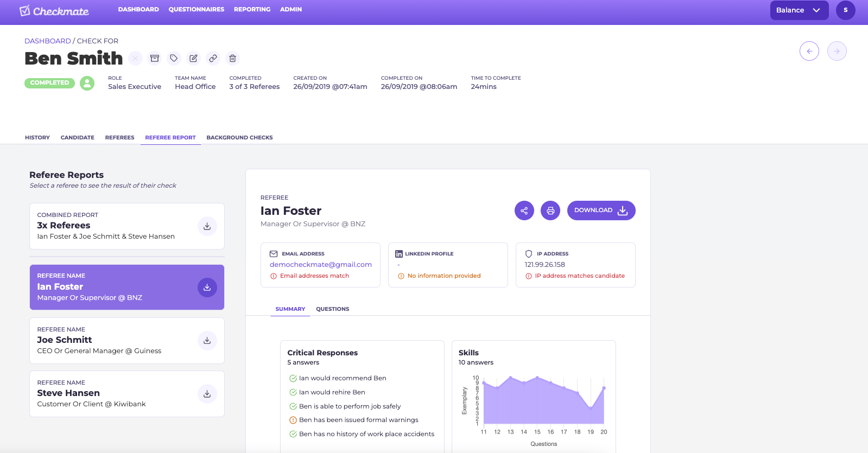Select the Joe Schmitt referee card
This screenshot has width=868, height=453.
127,341
